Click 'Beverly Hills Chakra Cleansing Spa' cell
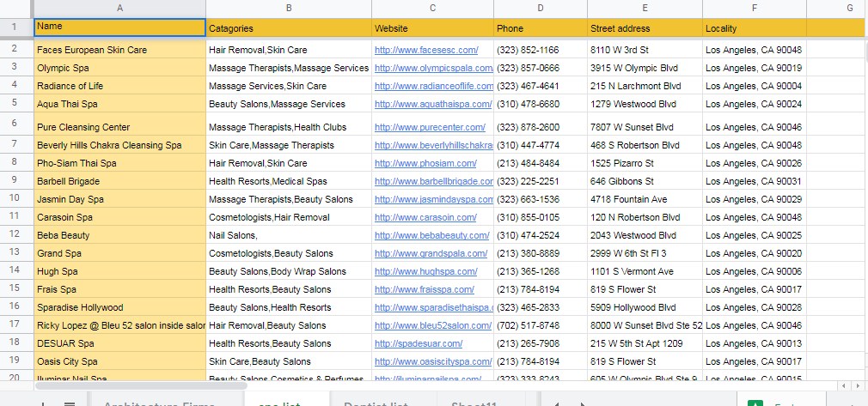 (x=119, y=145)
